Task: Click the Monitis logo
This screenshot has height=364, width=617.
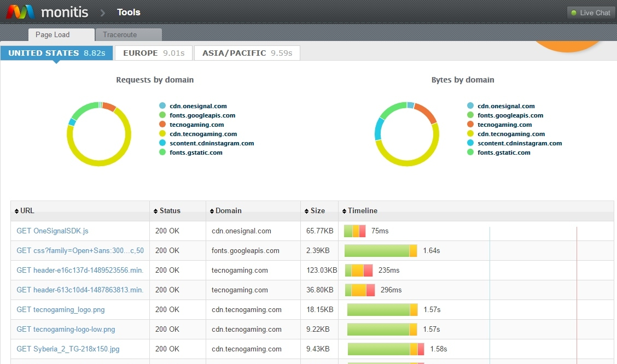Action: click(x=48, y=12)
